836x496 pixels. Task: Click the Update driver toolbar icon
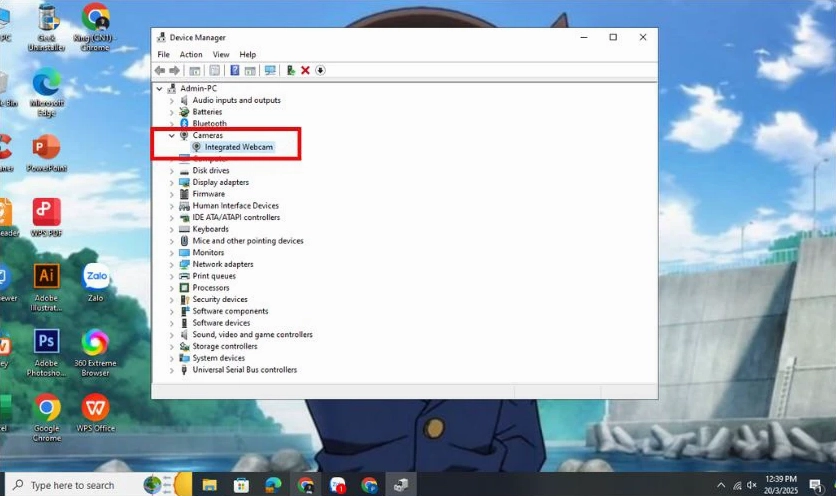tap(290, 70)
